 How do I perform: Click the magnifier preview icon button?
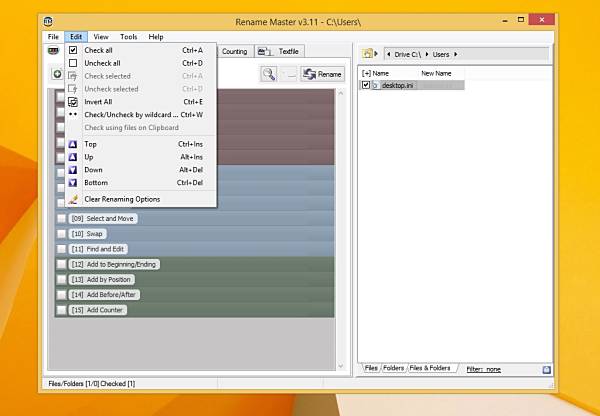(269, 74)
